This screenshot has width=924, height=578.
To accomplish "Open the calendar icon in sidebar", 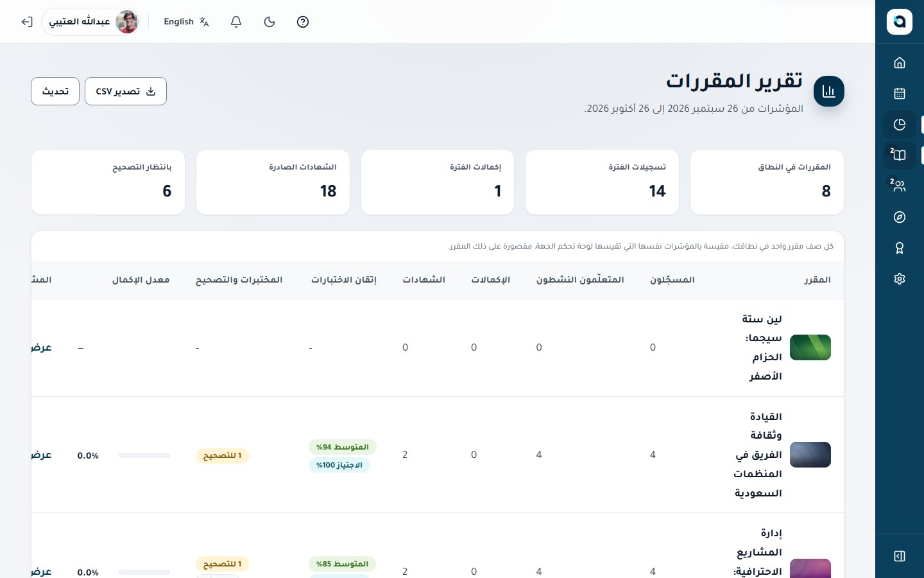I will pos(900,93).
